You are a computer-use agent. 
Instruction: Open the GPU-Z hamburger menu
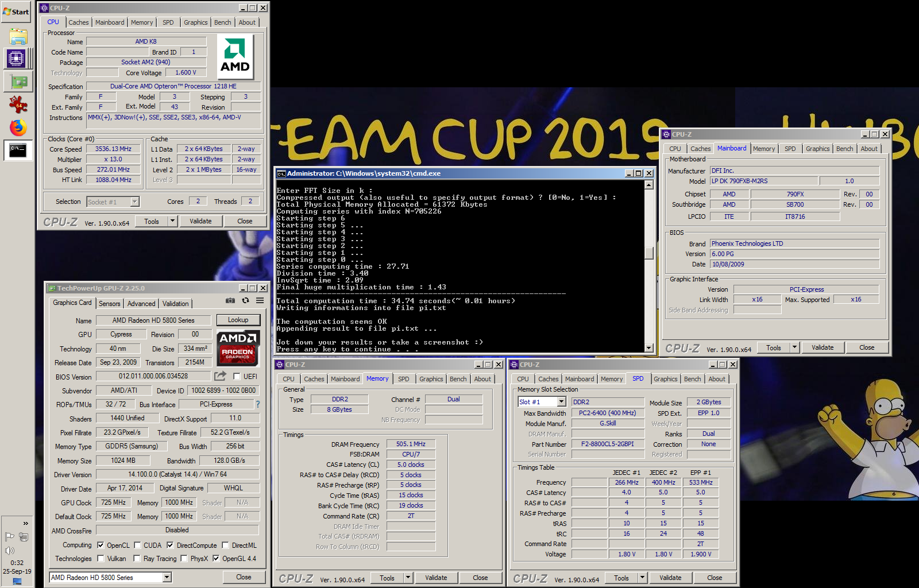coord(260,300)
